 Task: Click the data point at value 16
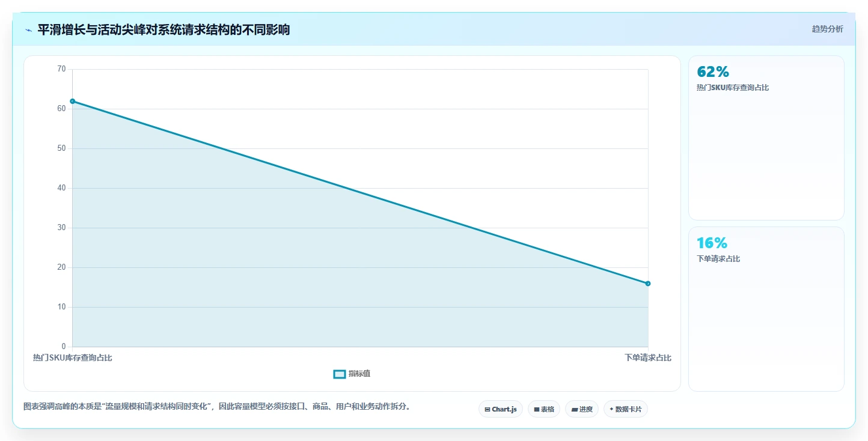point(648,284)
